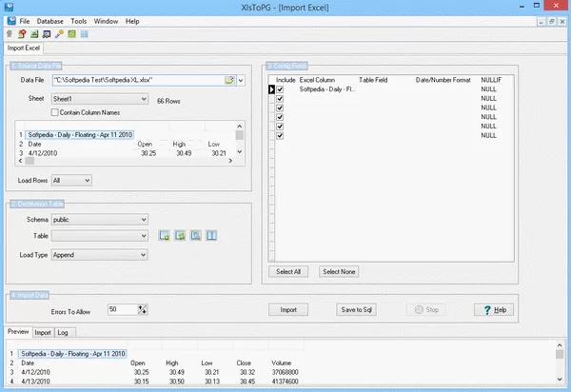Click the Select All button
Viewport: 571px width, 392px height.
click(287, 272)
